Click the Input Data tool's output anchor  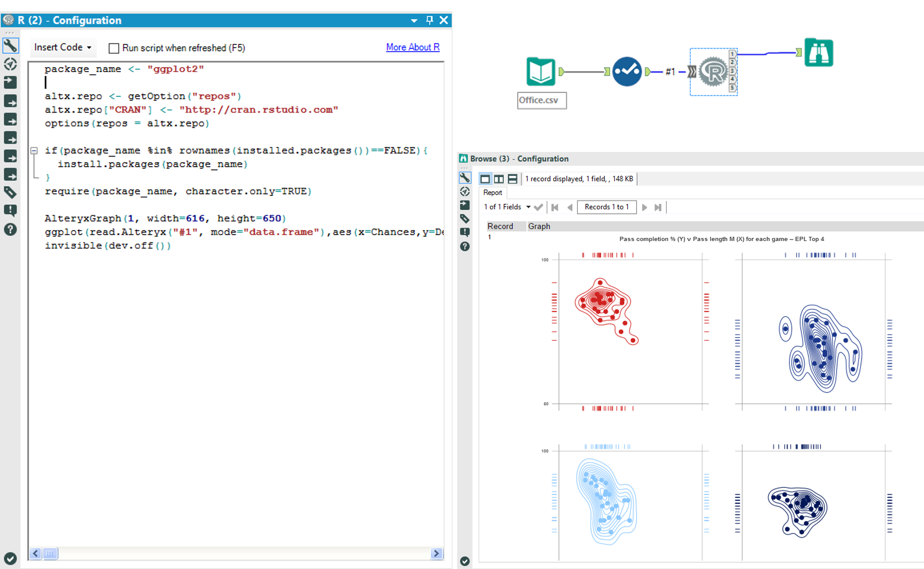[x=561, y=72]
